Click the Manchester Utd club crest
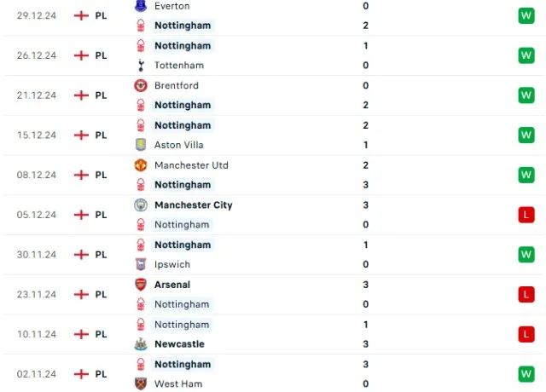546x392 pixels. point(141,165)
